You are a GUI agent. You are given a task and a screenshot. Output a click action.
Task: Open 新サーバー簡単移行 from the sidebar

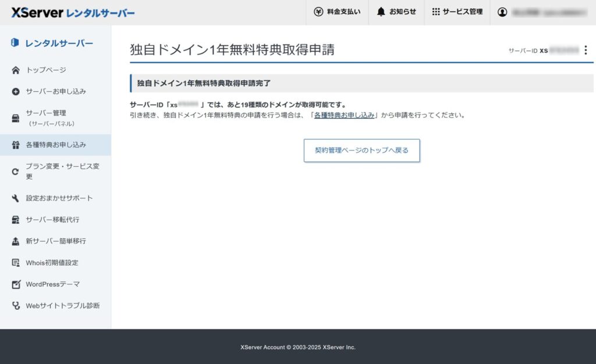55,241
